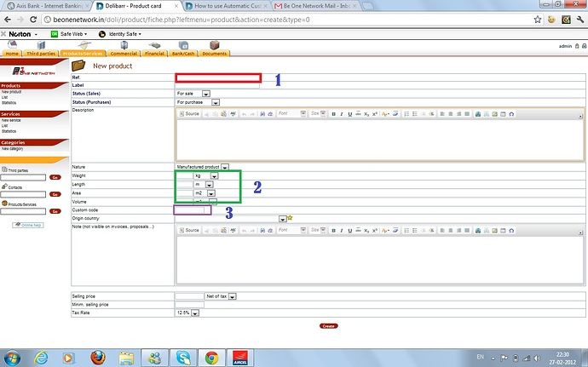
Task: Click the Bold icon in Description editor
Action: [x=335, y=114]
